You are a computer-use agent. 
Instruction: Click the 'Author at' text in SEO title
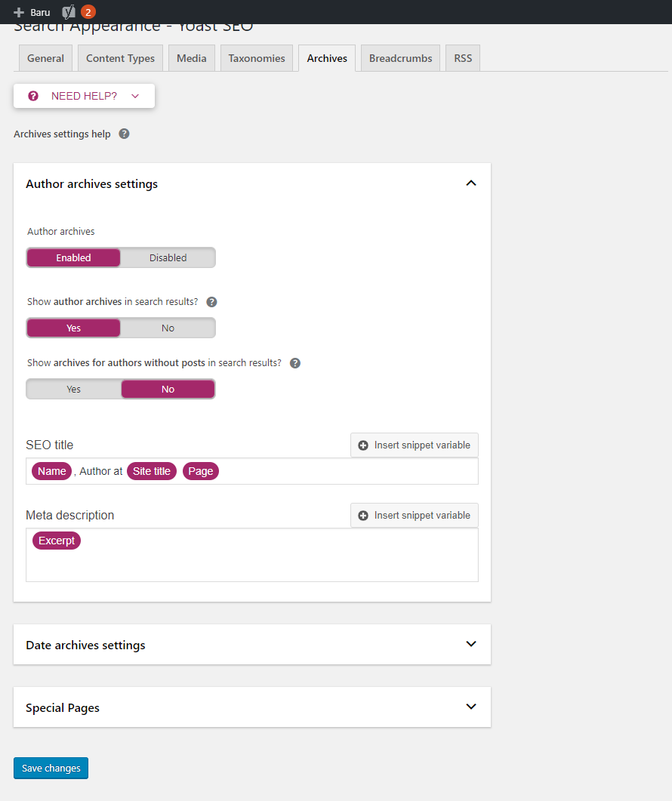pos(101,471)
